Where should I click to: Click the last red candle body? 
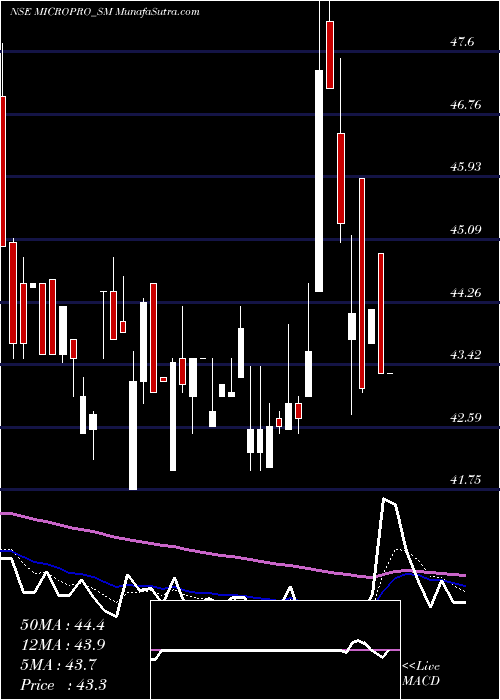click(381, 313)
